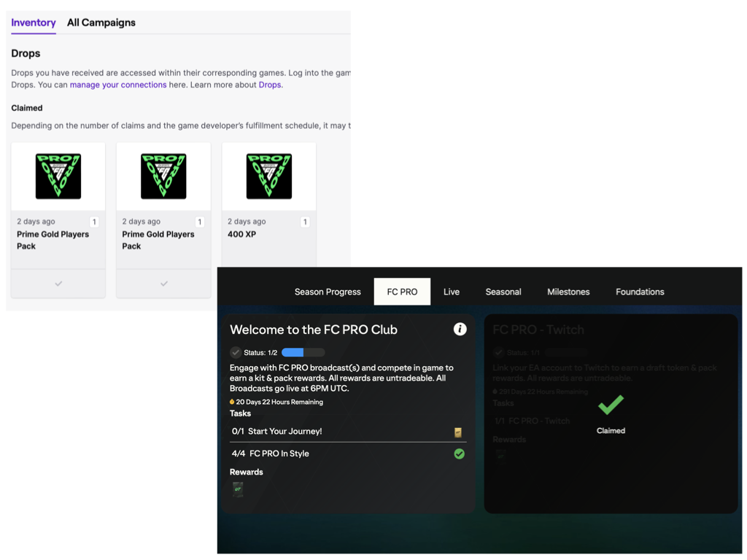The width and height of the screenshot is (747, 560).
Task: Go to the Milestones tab
Action: (x=568, y=292)
